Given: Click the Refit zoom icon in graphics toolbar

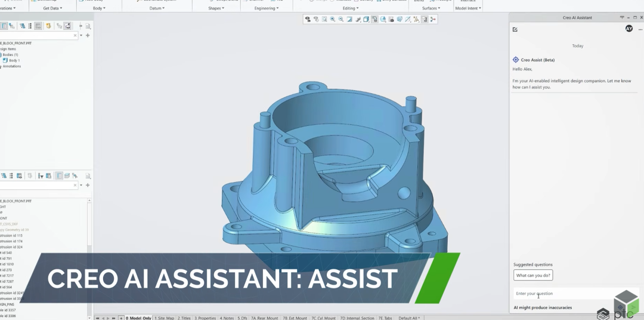Looking at the screenshot, I should [324, 19].
